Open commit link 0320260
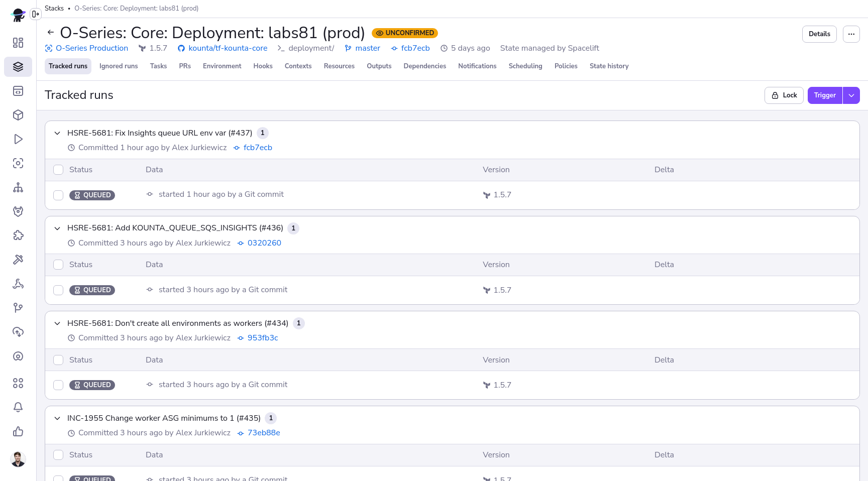The height and width of the screenshot is (481, 868). [x=264, y=243]
